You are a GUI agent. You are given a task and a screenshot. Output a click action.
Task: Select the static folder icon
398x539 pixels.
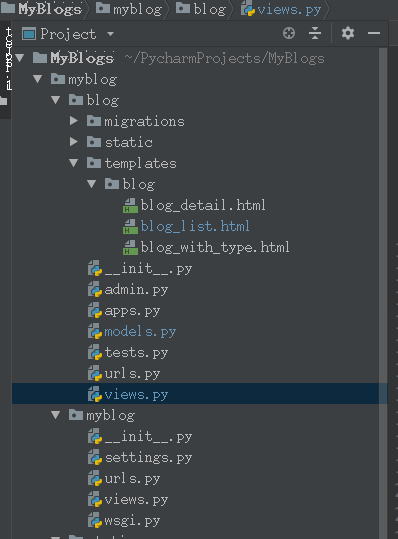pyautogui.click(x=93, y=142)
